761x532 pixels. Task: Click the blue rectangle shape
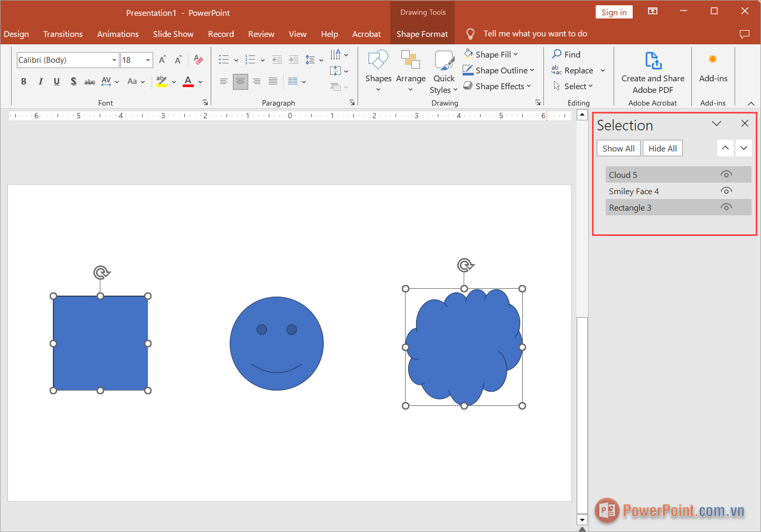click(x=100, y=343)
